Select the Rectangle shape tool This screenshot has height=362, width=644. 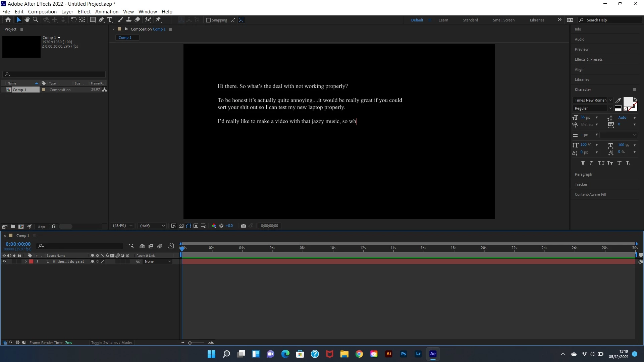[x=93, y=20]
